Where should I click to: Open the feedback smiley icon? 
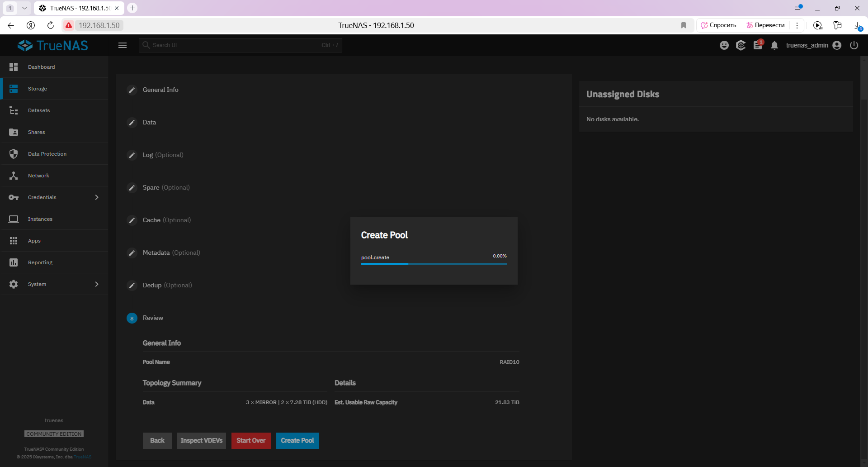724,45
